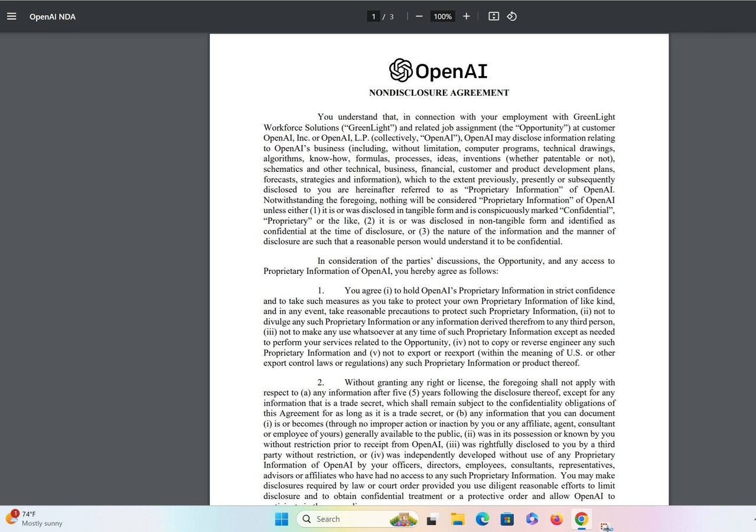Open the PDF viewer sidebar menu
This screenshot has height=532, width=756.
(11, 16)
